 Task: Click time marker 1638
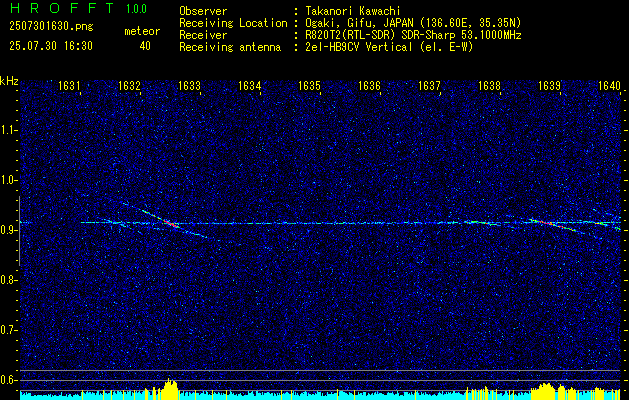tap(489, 85)
